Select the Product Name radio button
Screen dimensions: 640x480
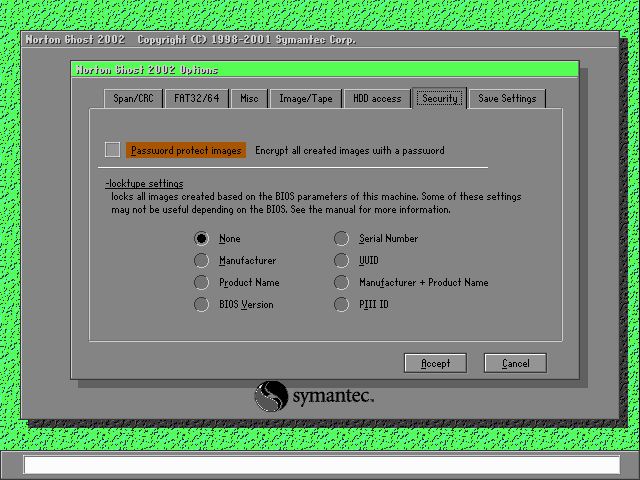[201, 282]
